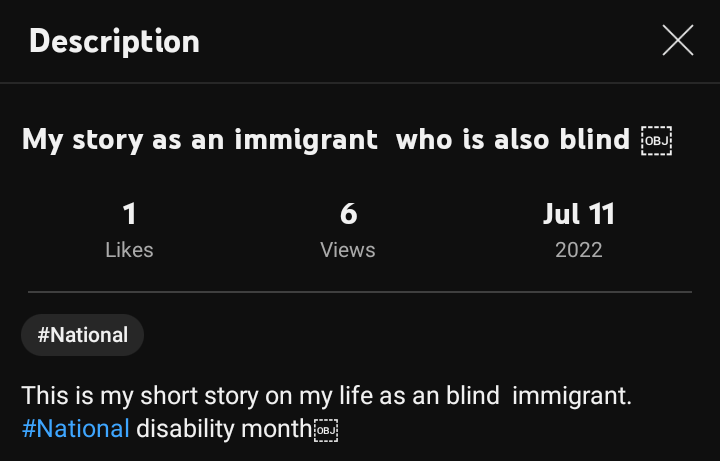
Task: Click the divider line below the stats
Action: tap(360, 292)
